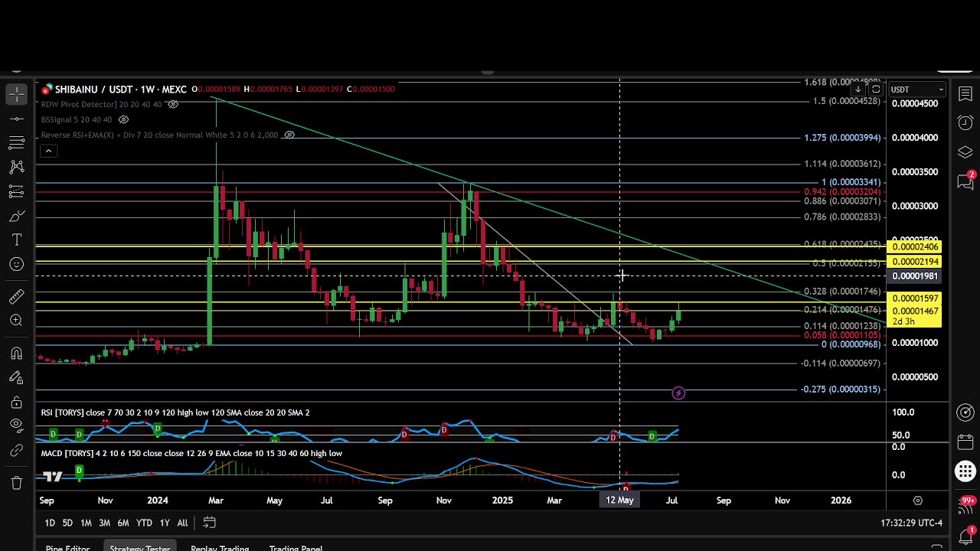980x551 pixels.
Task: Switch to the Strategy Tester tab
Action: pos(139,546)
